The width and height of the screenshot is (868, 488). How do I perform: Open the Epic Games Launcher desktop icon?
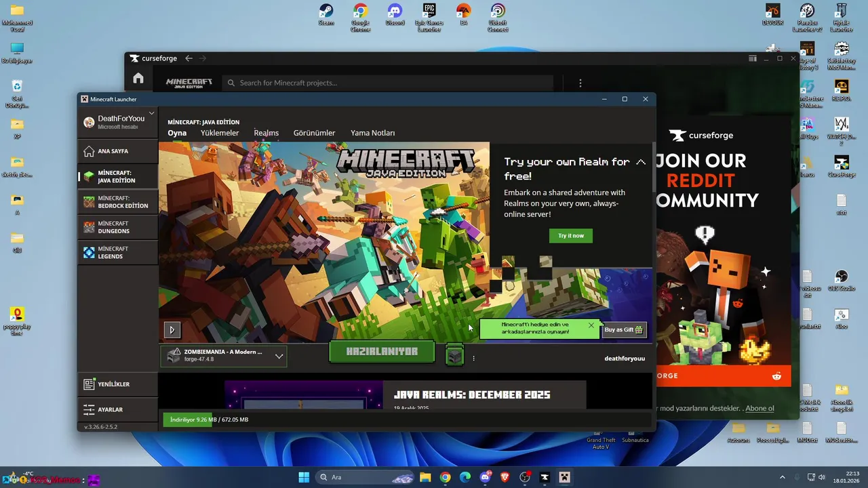(x=429, y=18)
